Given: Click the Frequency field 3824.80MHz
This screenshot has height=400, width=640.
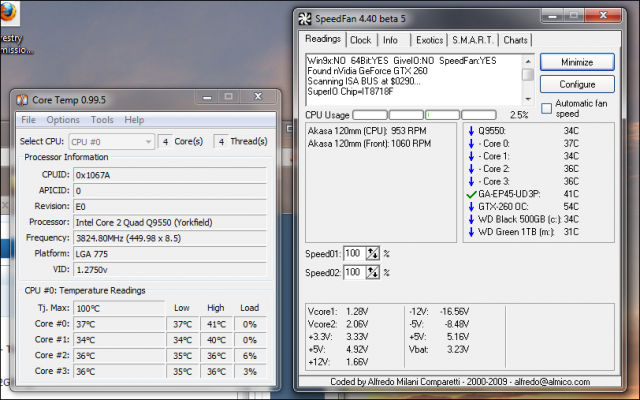Looking at the screenshot, I should tap(170, 238).
